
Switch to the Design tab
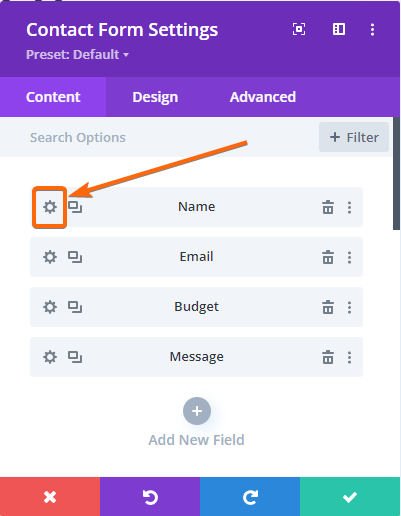(x=155, y=97)
